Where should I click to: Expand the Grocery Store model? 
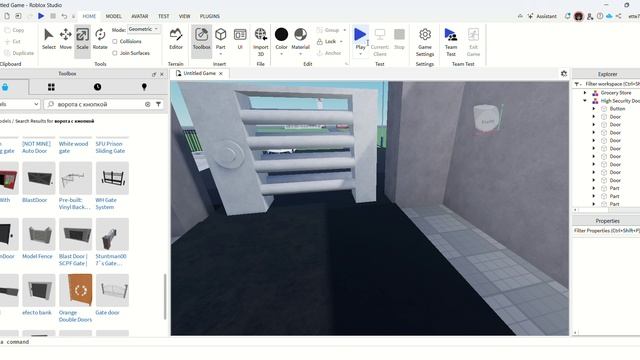pyautogui.click(x=585, y=93)
